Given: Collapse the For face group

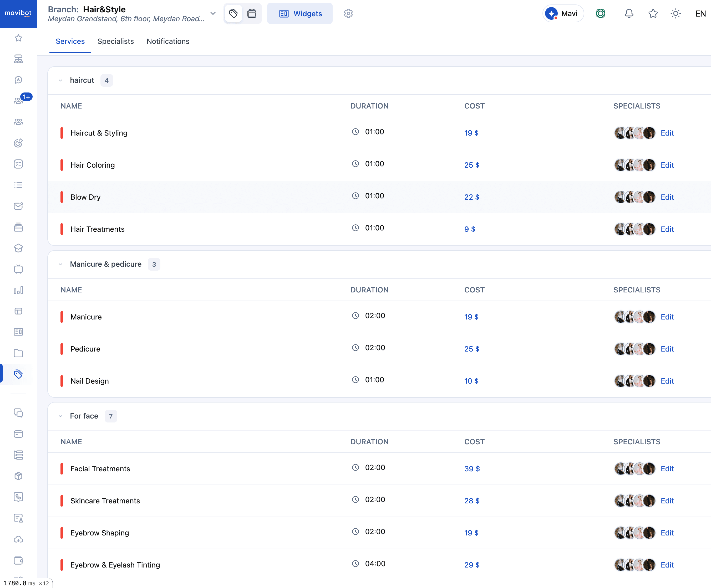Looking at the screenshot, I should (x=60, y=416).
